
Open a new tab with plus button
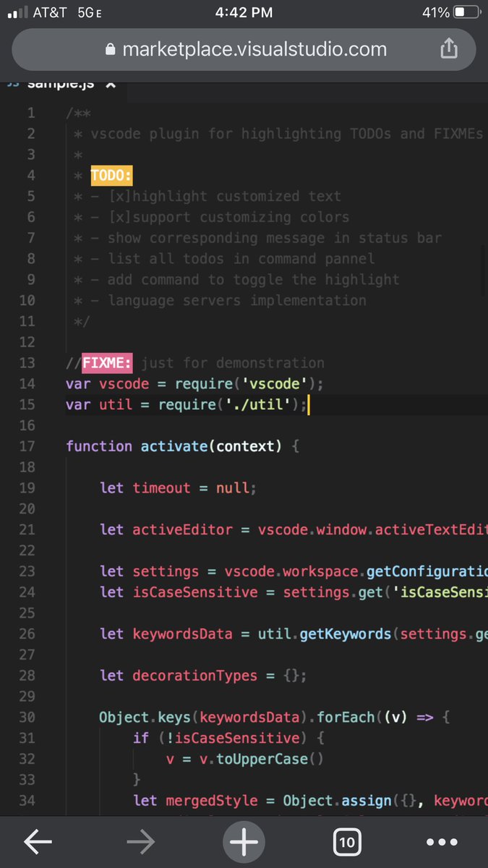point(244,842)
